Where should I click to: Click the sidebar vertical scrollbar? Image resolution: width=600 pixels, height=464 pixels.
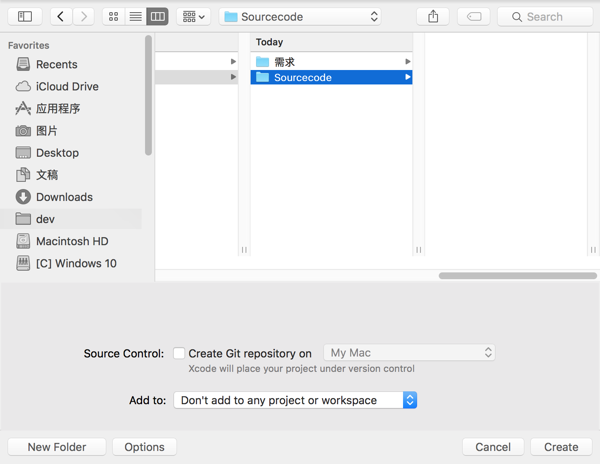point(148,95)
